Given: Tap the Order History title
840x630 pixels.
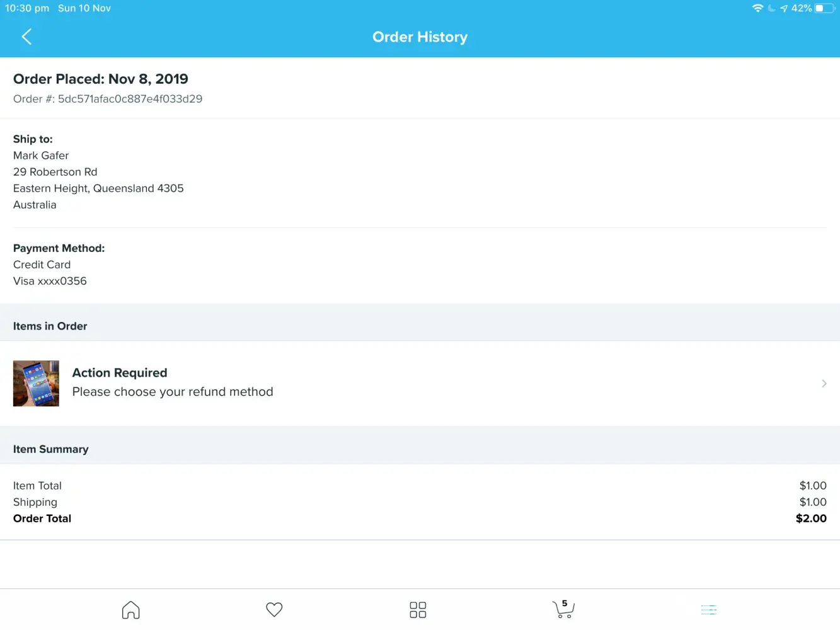Looking at the screenshot, I should pyautogui.click(x=420, y=37).
